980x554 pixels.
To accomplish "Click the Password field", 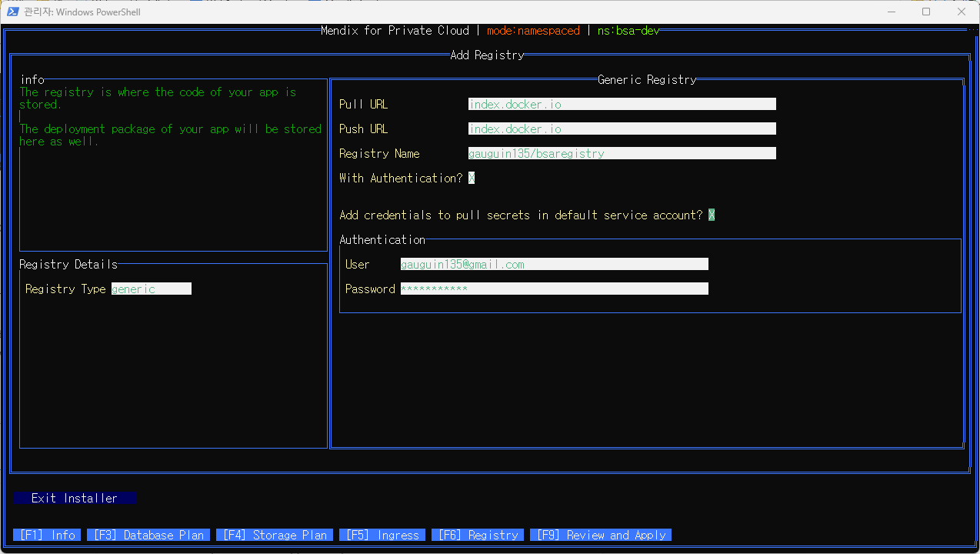I will [555, 289].
